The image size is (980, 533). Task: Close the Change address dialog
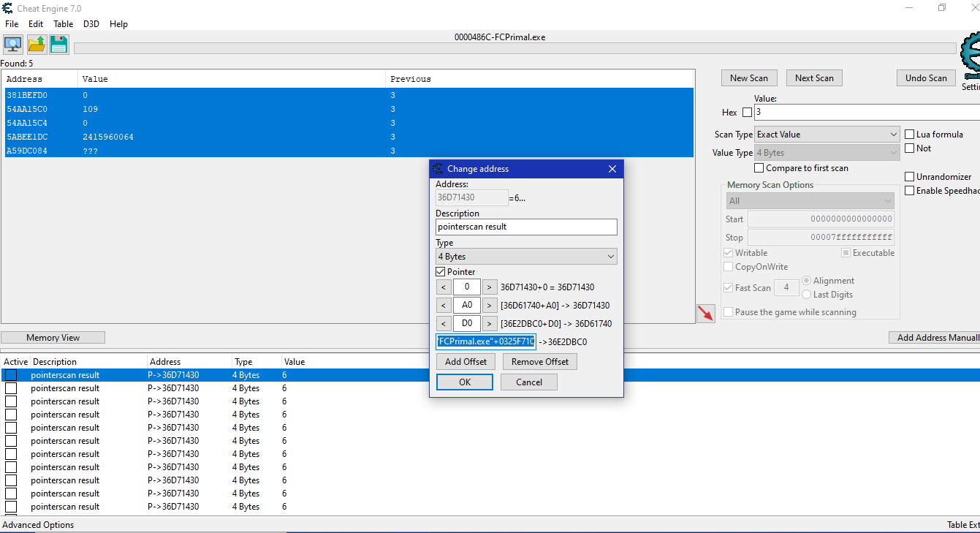[612, 169]
